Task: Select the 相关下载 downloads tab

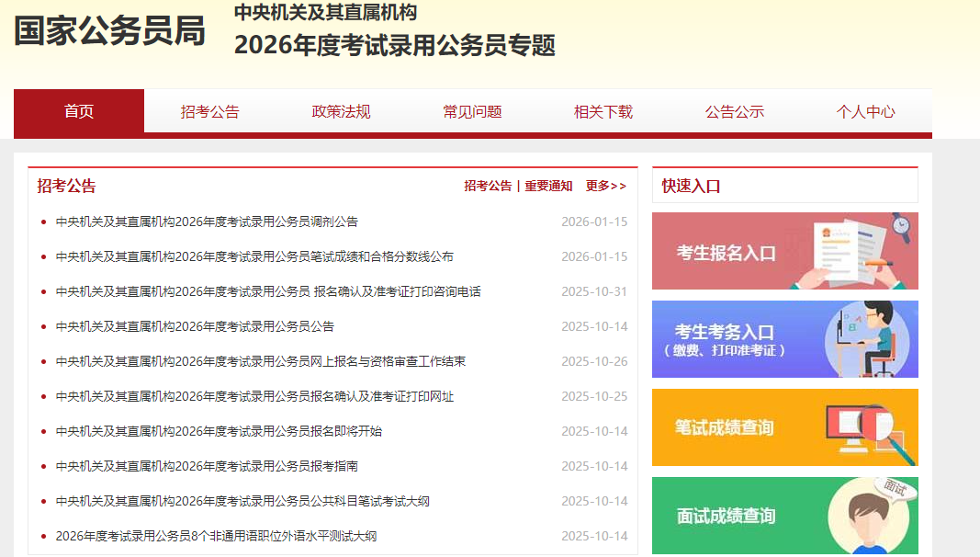Action: (603, 111)
